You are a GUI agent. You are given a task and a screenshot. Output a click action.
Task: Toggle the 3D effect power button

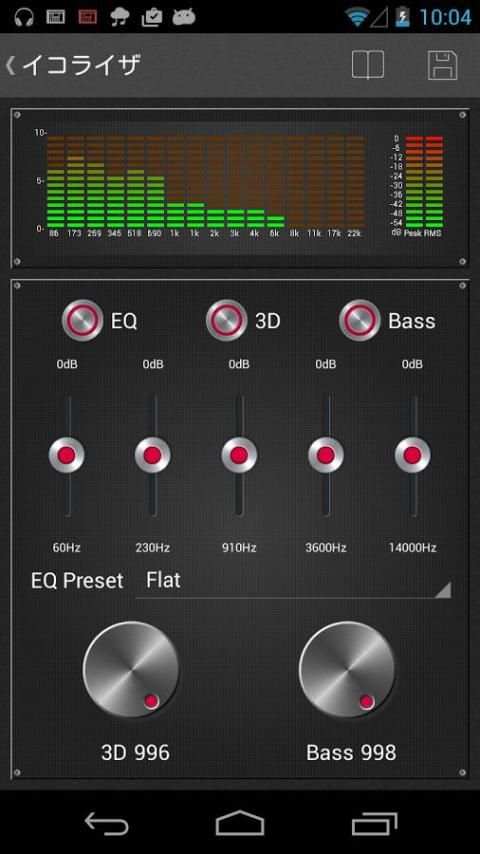point(227,320)
